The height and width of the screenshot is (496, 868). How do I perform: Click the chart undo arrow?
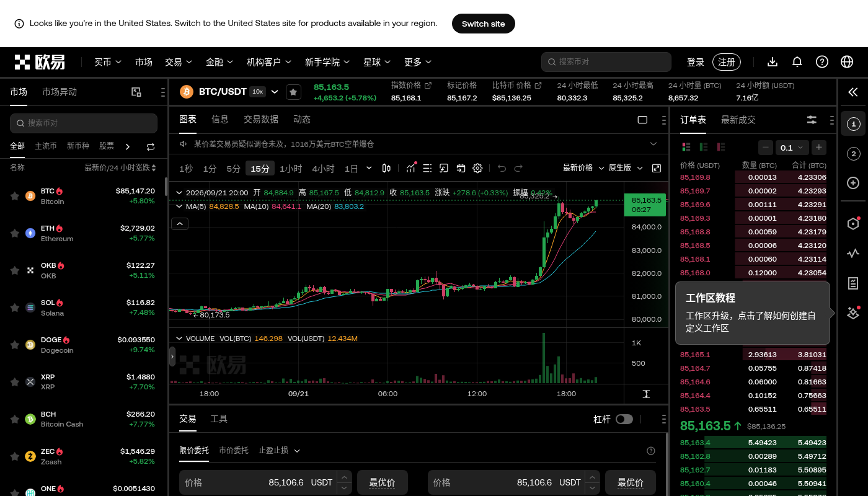(x=502, y=168)
